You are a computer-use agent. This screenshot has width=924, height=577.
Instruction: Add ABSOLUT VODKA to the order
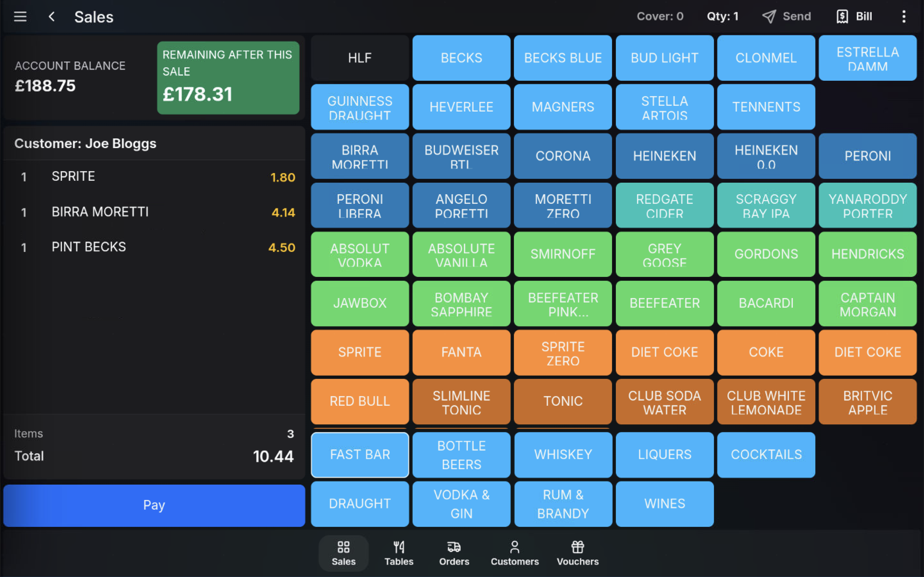click(360, 255)
